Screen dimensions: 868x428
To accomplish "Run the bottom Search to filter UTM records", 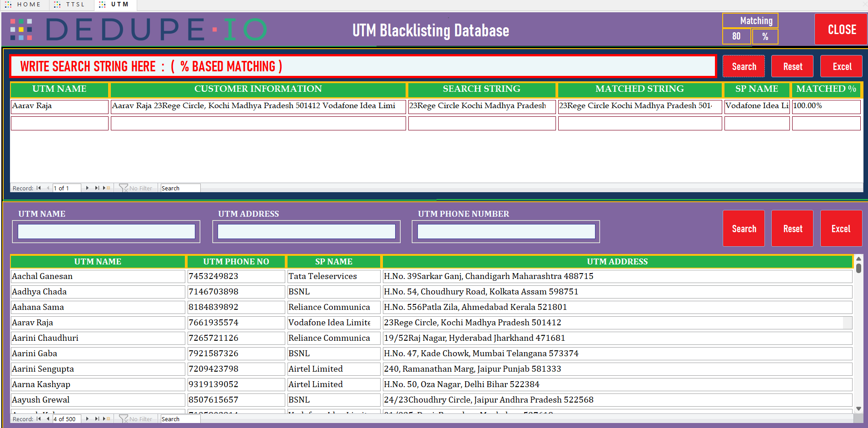I will click(x=744, y=229).
